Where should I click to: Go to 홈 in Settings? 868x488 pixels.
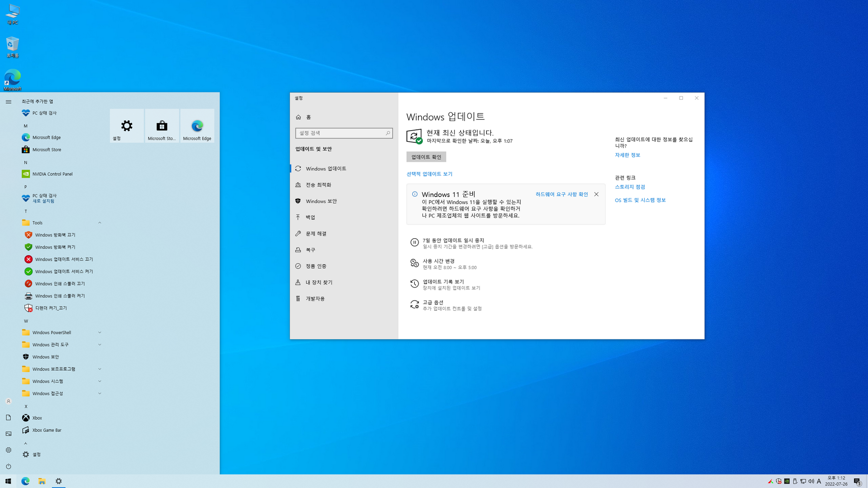tap(344, 117)
